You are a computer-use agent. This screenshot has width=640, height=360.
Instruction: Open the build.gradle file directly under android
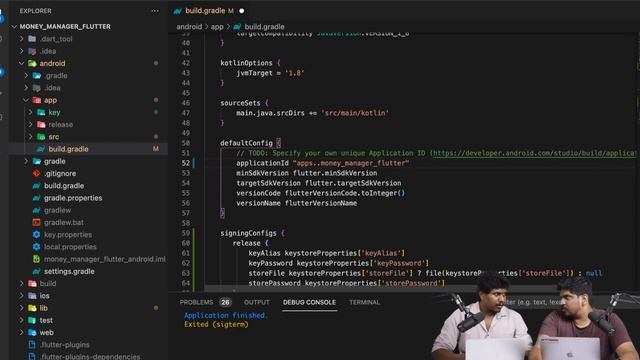(64, 186)
